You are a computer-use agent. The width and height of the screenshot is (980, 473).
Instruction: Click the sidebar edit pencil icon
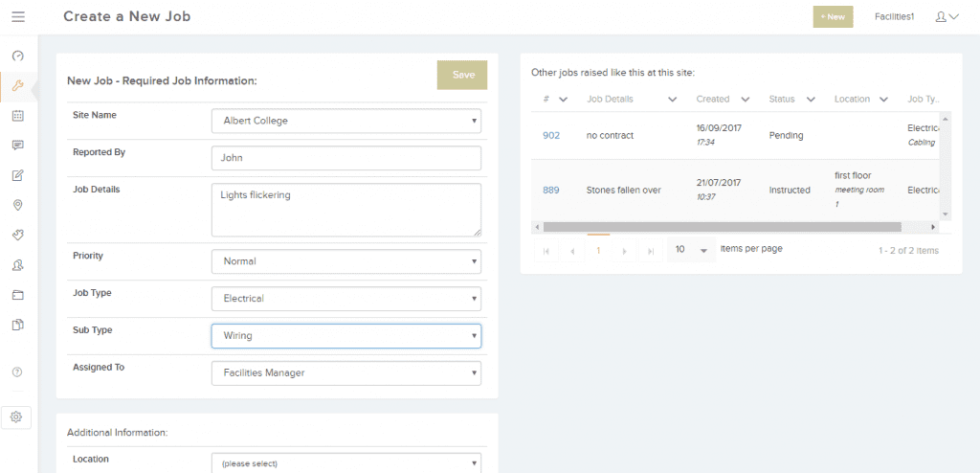pyautogui.click(x=17, y=175)
